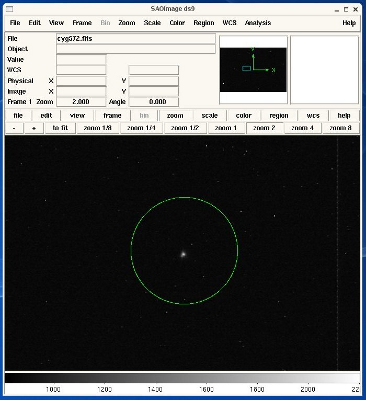Switch button bar to color
Screen dimensions: 366x400
[243, 116]
